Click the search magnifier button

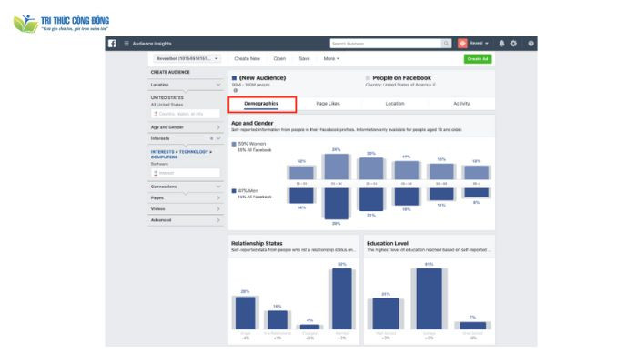coord(446,44)
